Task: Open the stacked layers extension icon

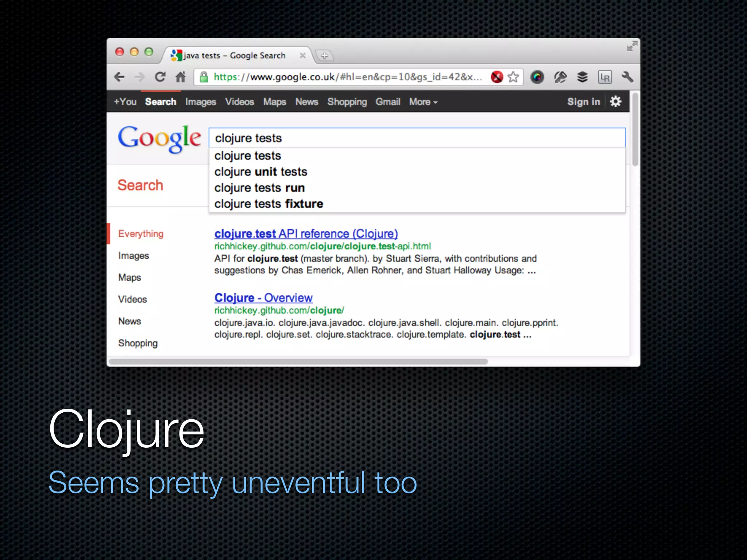Action: tap(582, 77)
